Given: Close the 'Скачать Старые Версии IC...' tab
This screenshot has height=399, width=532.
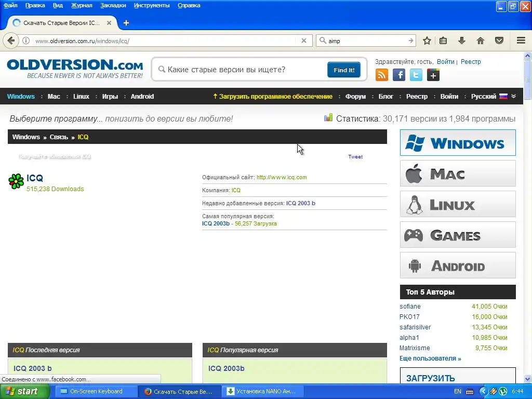Looking at the screenshot, I should click(109, 23).
